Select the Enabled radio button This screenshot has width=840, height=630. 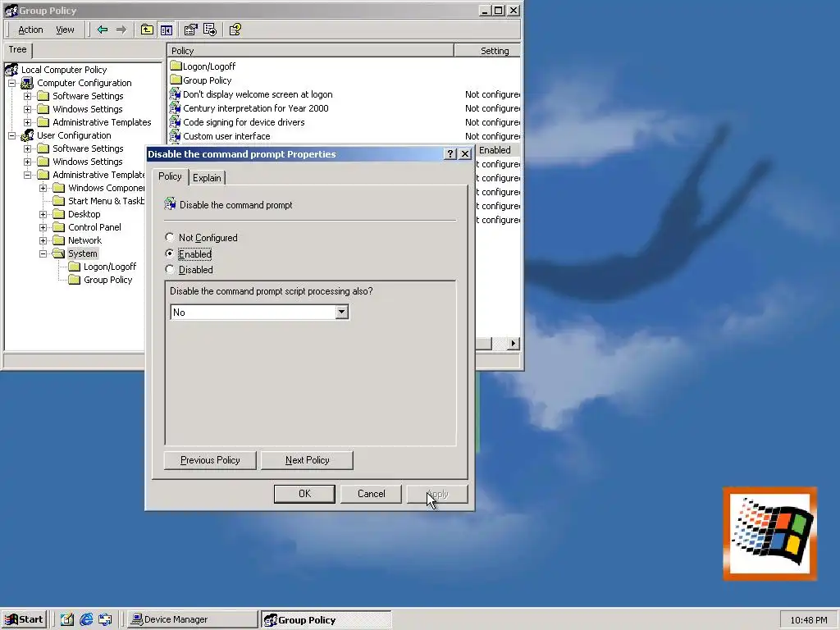(170, 254)
